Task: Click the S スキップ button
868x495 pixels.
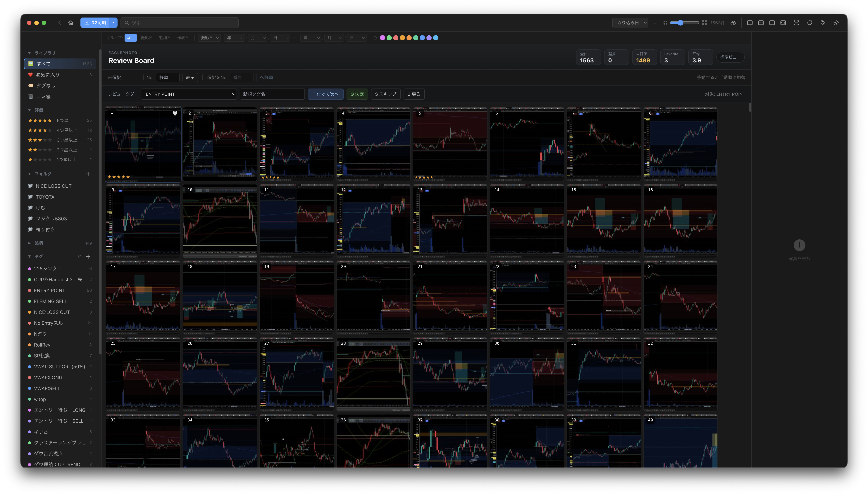Action: (385, 94)
